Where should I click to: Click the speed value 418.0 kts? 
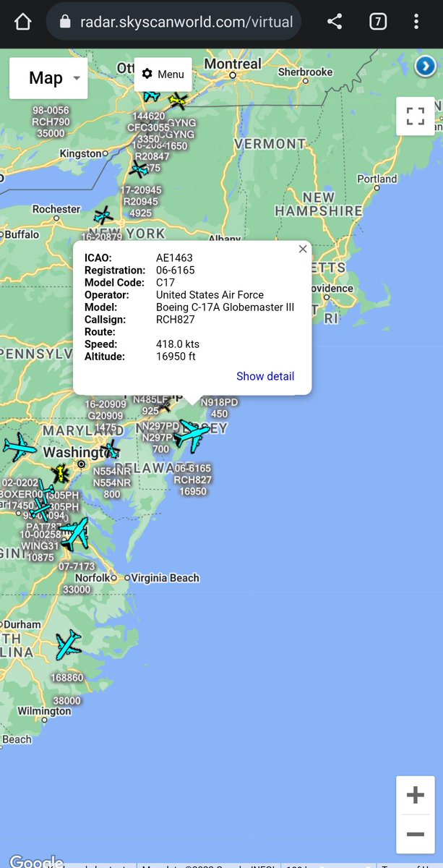click(x=178, y=344)
